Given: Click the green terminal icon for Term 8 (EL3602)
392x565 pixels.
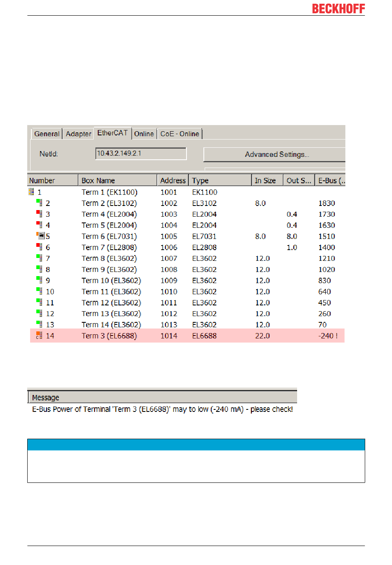Looking at the screenshot, I should point(39,258).
